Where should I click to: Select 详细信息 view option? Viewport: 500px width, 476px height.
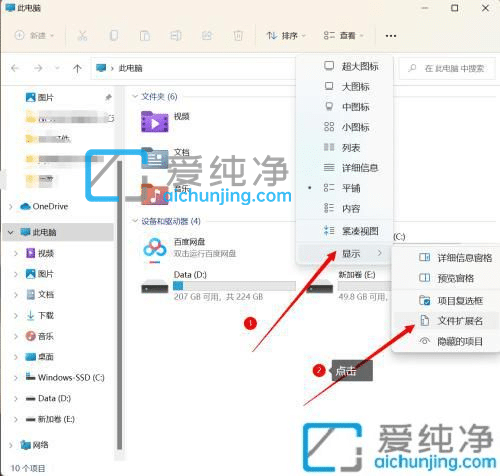click(344, 168)
